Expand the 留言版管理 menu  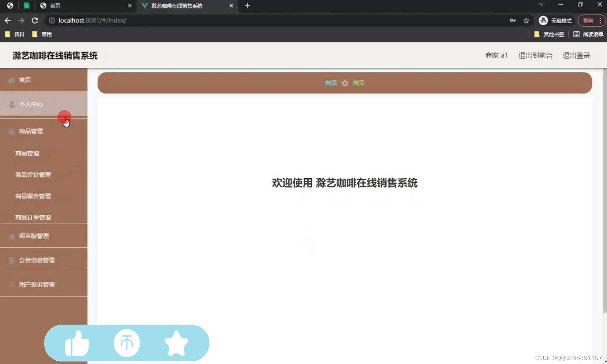[44, 236]
